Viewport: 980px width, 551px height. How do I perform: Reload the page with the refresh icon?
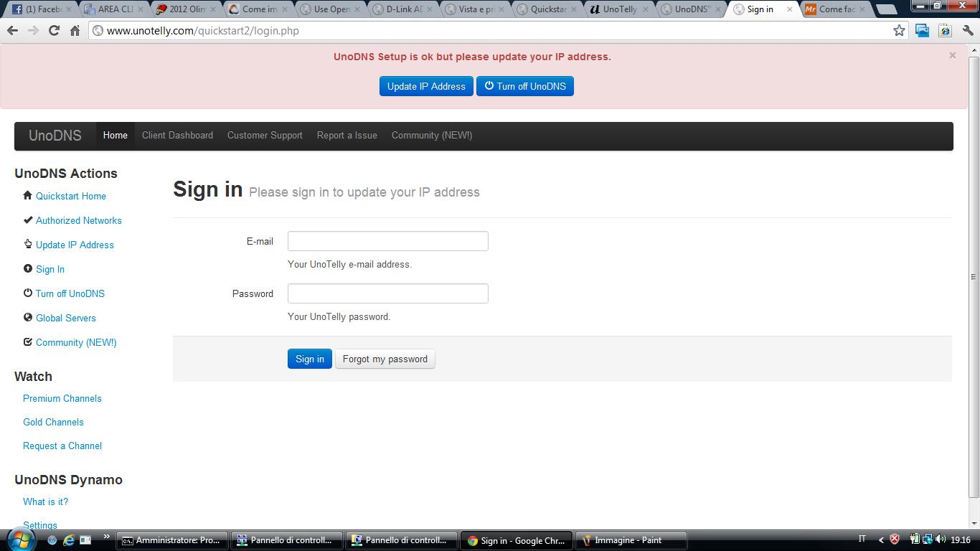pyautogui.click(x=54, y=31)
